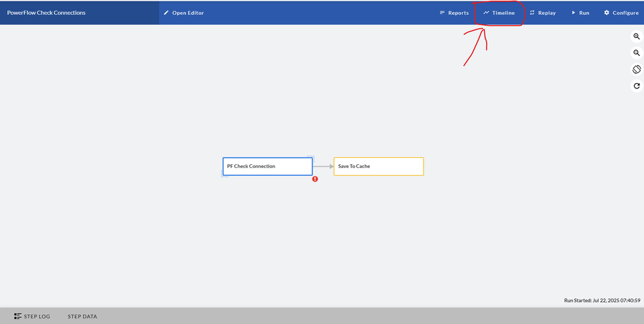Select the PF Check Connection step
The height and width of the screenshot is (324, 644).
click(x=268, y=166)
